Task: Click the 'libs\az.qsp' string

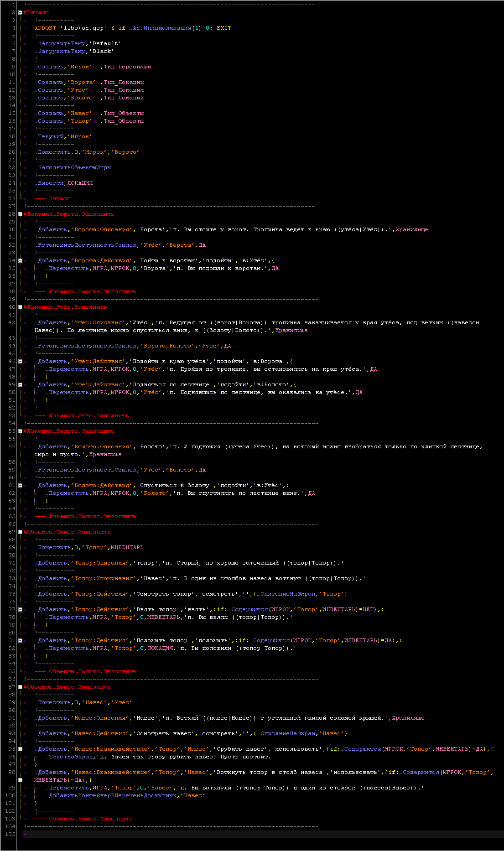Action: pos(83,28)
